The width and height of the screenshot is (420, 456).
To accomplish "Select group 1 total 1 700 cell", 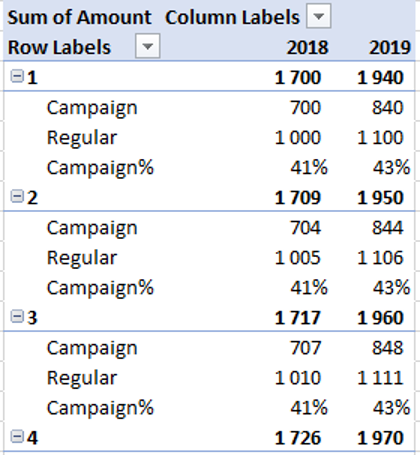I will point(298,78).
